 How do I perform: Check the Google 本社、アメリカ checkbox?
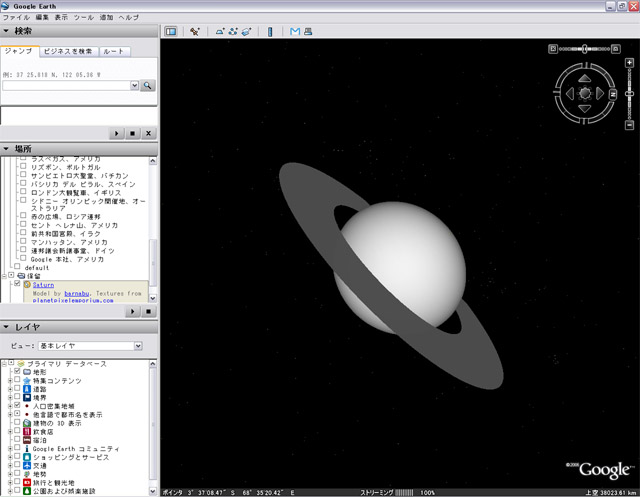pos(23,258)
